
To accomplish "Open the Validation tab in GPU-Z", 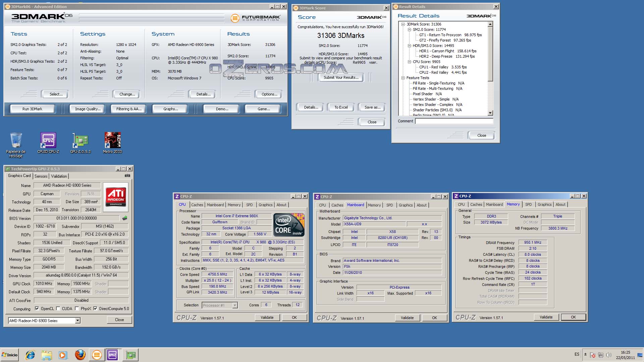I will pyautogui.click(x=59, y=176).
